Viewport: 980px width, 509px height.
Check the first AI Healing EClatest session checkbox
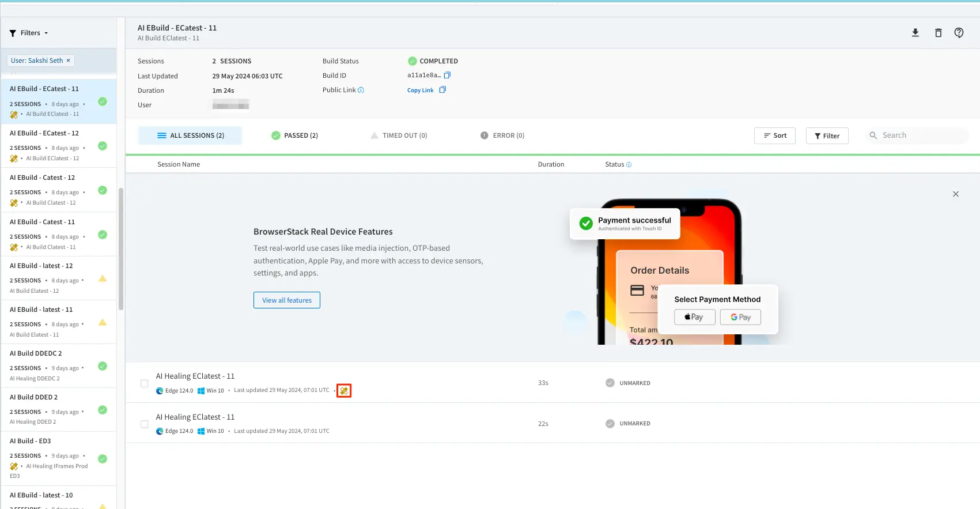[x=145, y=383]
